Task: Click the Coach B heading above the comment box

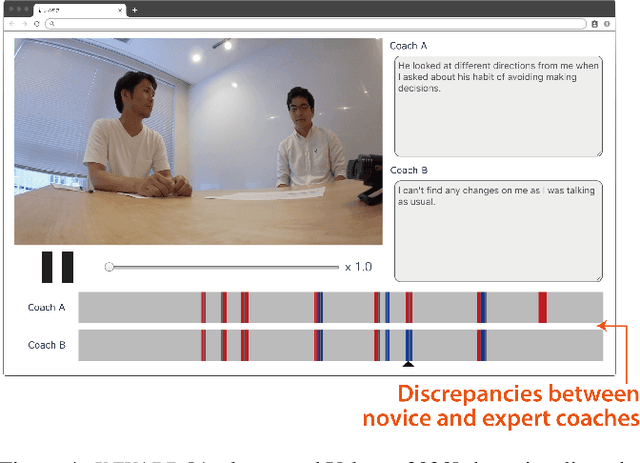Action: click(409, 170)
